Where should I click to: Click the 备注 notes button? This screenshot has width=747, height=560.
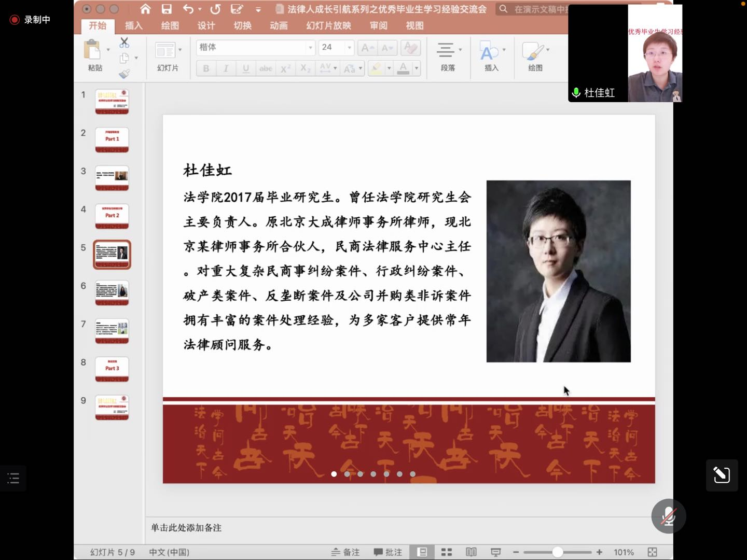pos(345,552)
